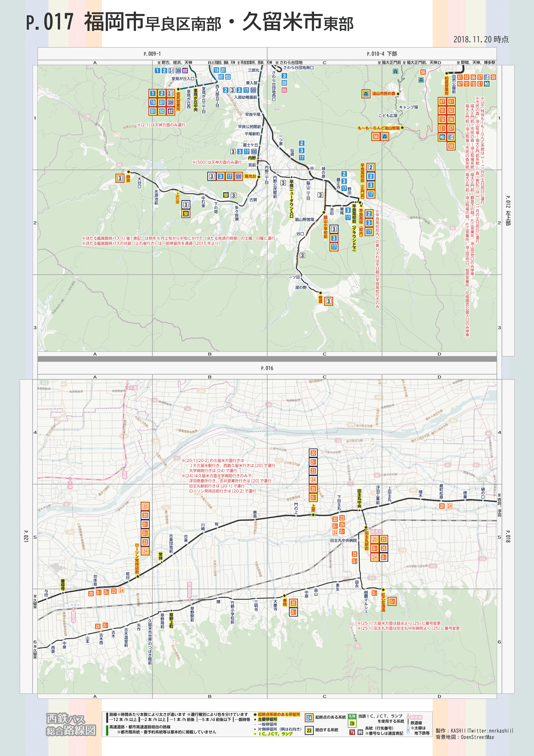Click the 3 badge beside 椎原 stop
This screenshot has height=756, width=534.
[x=328, y=301]
